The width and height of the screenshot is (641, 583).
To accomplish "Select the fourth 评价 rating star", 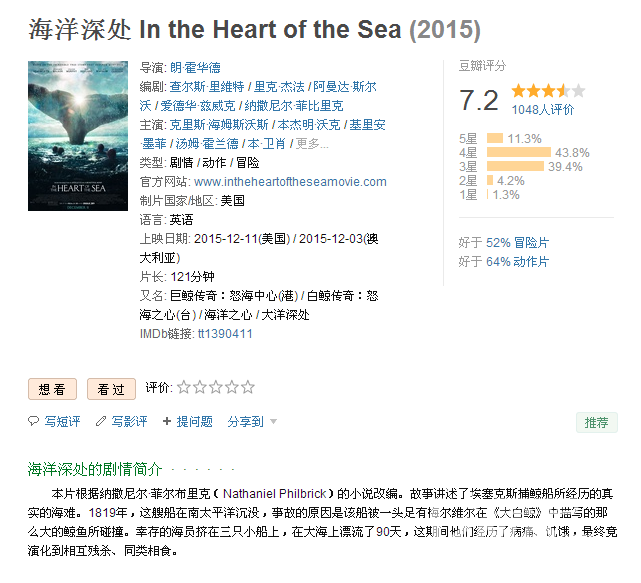I will [x=231, y=388].
